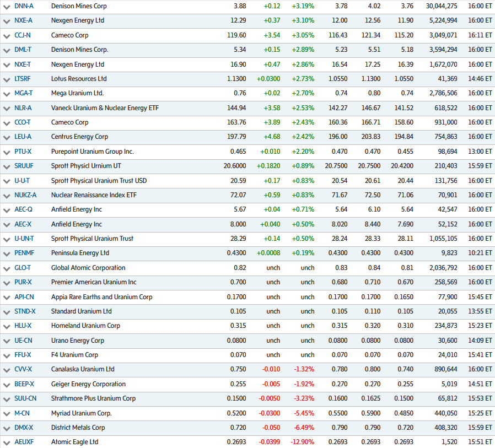Image resolution: width=495 pixels, height=448 pixels.
Task: Open the AEC-Q Anfield Energy ticker link
Action: point(23,210)
